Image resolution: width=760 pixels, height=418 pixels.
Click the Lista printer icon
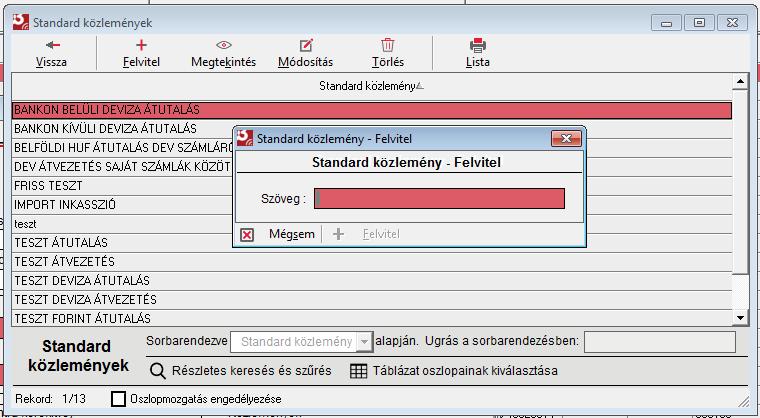pos(477,45)
